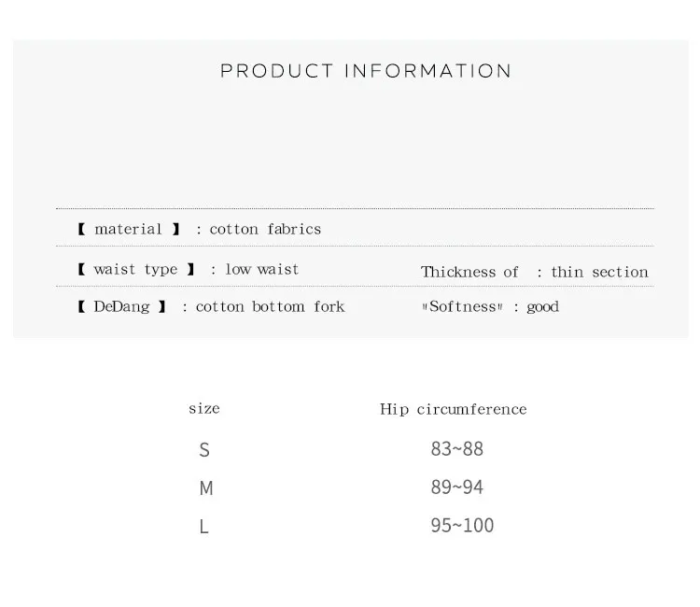Click the word PRODUCT in the heading
The image size is (700, 607).
click(276, 72)
